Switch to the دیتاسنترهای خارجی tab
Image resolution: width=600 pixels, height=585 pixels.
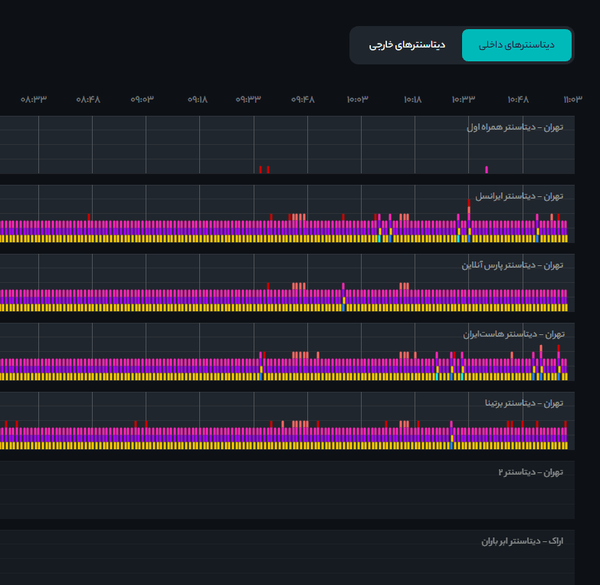(407, 45)
